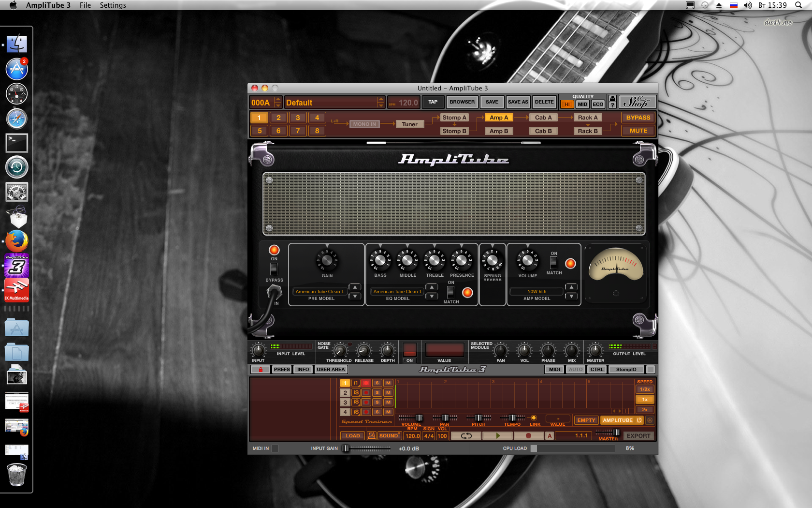Click the SAVE AS button
Image resolution: width=812 pixels, height=508 pixels.
coord(518,102)
